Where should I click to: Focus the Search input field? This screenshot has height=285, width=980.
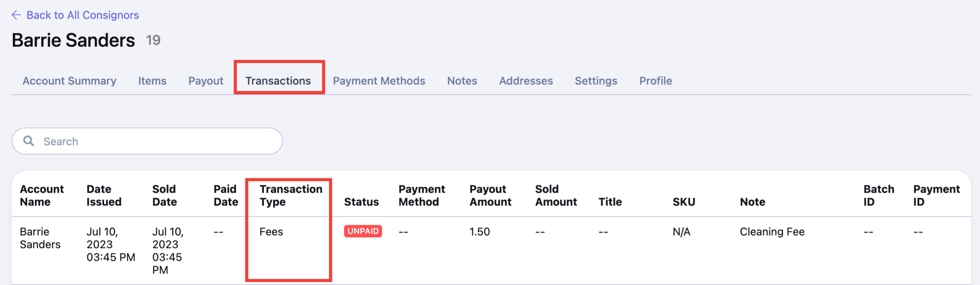[147, 141]
